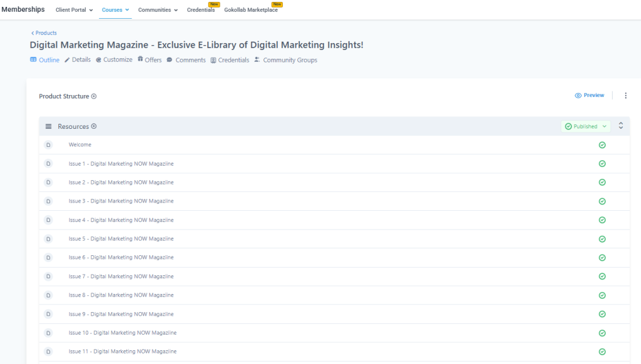Toggle the green checkmark on Issue 5
This screenshot has height=364, width=641.
[602, 238]
